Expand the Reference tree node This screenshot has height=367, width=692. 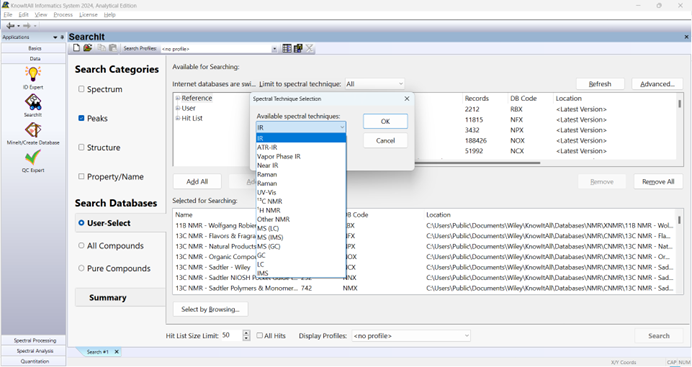pyautogui.click(x=178, y=98)
